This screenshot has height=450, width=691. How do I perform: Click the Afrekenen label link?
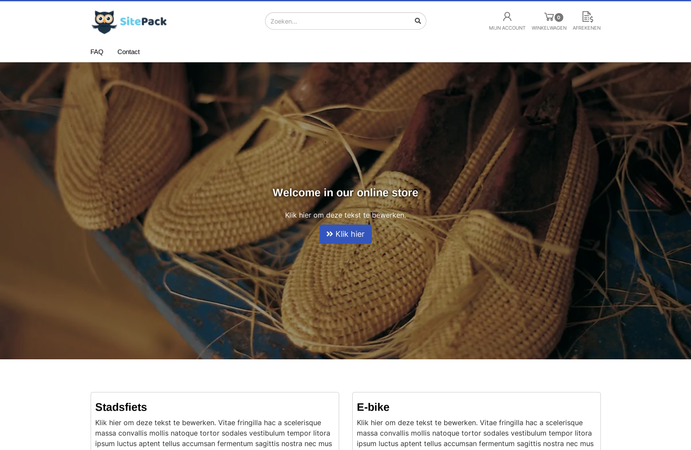pyautogui.click(x=587, y=28)
